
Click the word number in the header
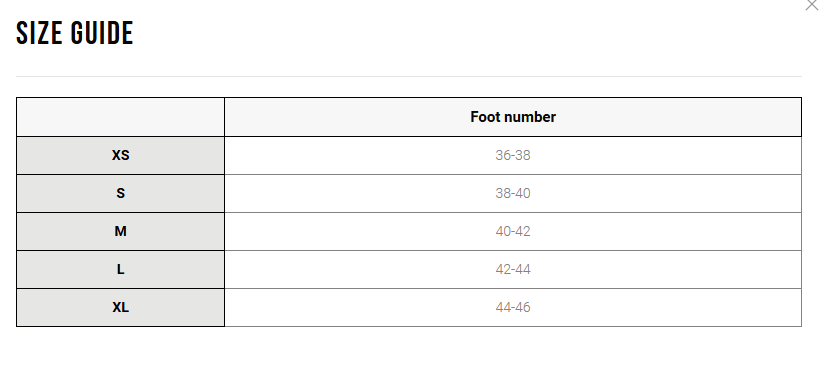[x=528, y=117]
